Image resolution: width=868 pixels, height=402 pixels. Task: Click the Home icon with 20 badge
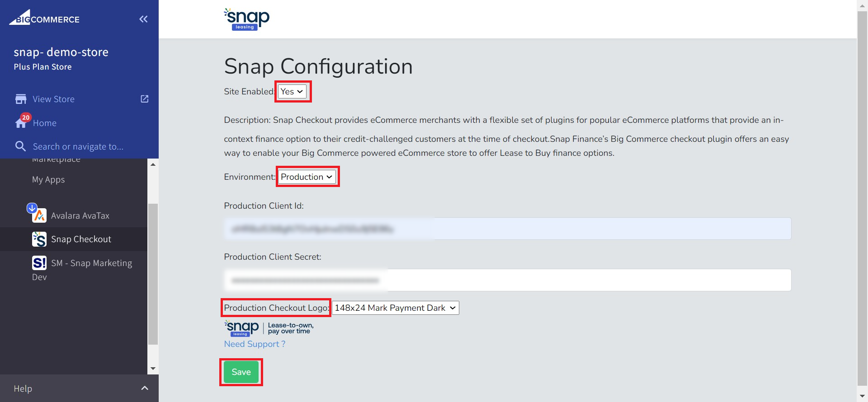22,122
